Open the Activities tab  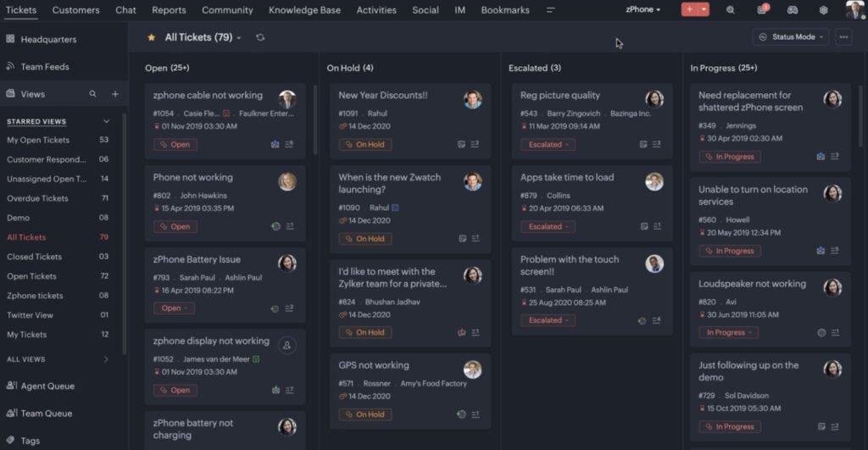(376, 10)
